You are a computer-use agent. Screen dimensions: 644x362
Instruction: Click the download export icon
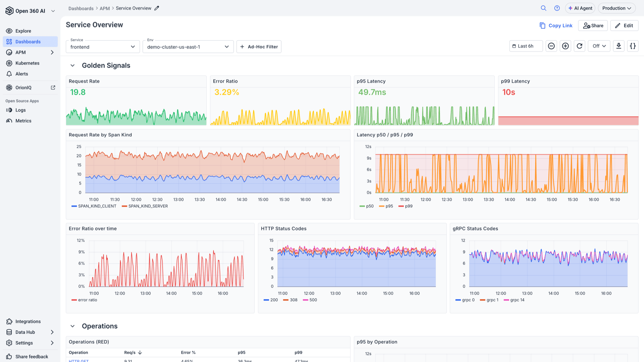click(619, 46)
